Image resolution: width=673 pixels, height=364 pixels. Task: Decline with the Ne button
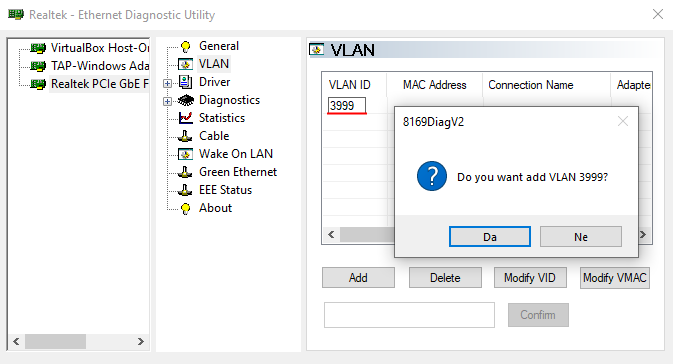tap(581, 237)
